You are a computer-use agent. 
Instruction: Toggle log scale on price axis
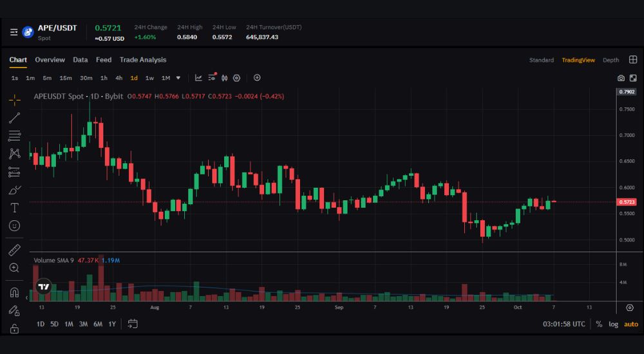(613, 324)
